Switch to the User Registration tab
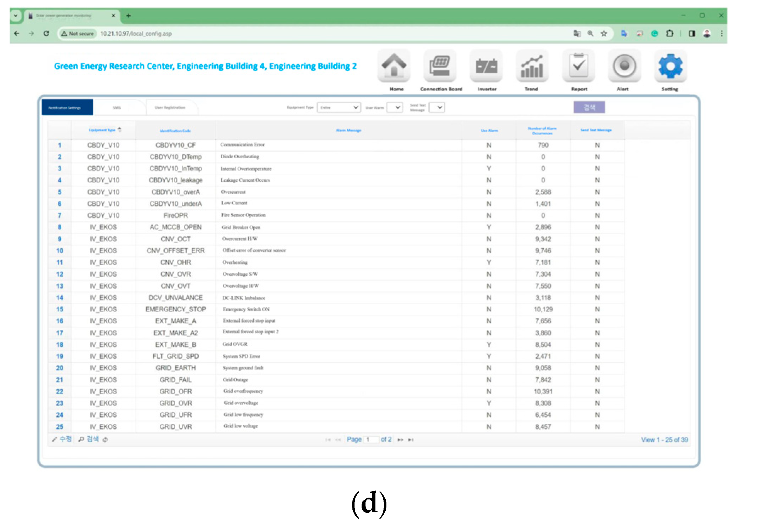This screenshot has width=782, height=532. click(170, 108)
